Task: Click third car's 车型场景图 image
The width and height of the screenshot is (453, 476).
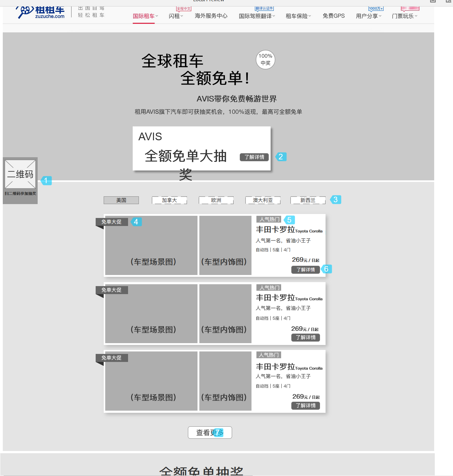Action: click(151, 381)
